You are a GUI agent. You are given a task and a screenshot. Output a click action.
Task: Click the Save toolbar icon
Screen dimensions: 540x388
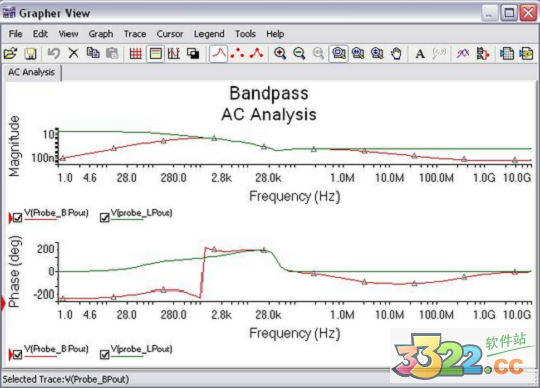click(x=30, y=54)
